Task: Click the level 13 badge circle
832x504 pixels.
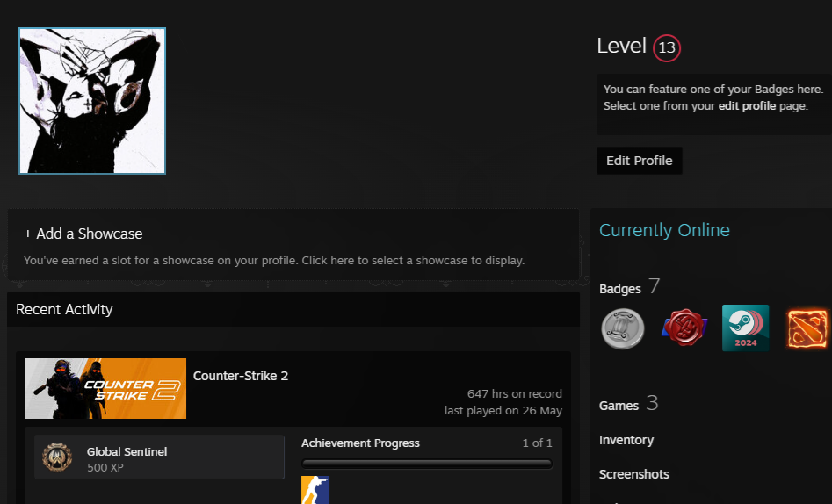Action: point(667,47)
